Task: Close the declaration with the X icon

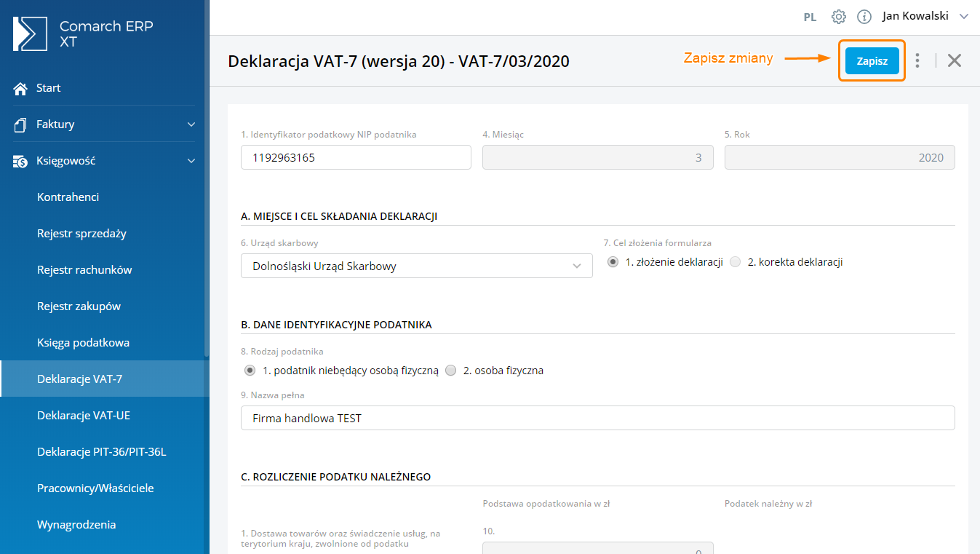Action: (x=955, y=60)
